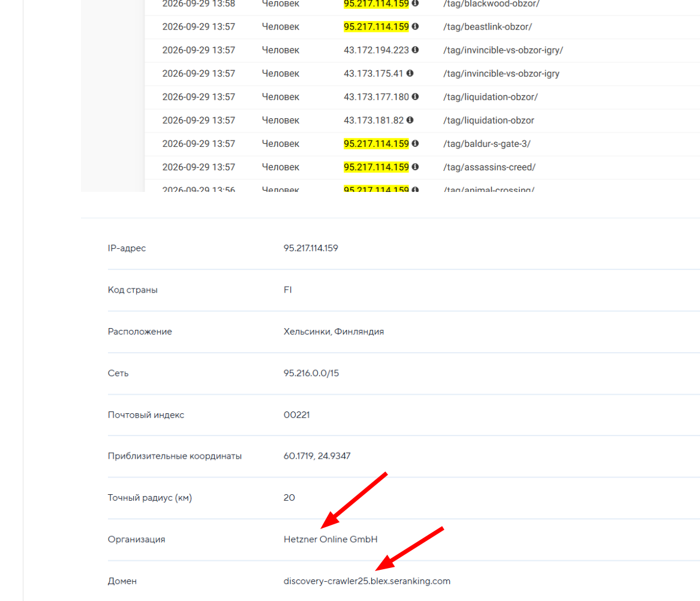The width and height of the screenshot is (700, 601).
Task: Select IP address 43.173.181.82
Action: pos(374,121)
